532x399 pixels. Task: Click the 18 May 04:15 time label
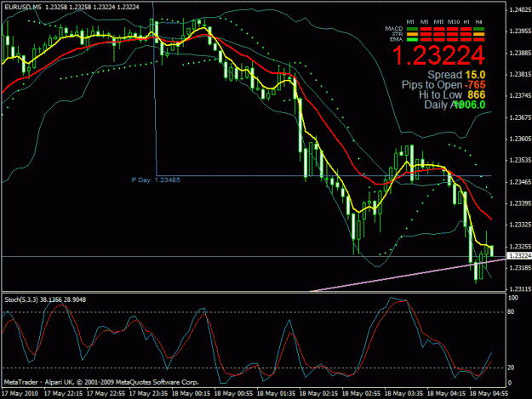pos(446,394)
